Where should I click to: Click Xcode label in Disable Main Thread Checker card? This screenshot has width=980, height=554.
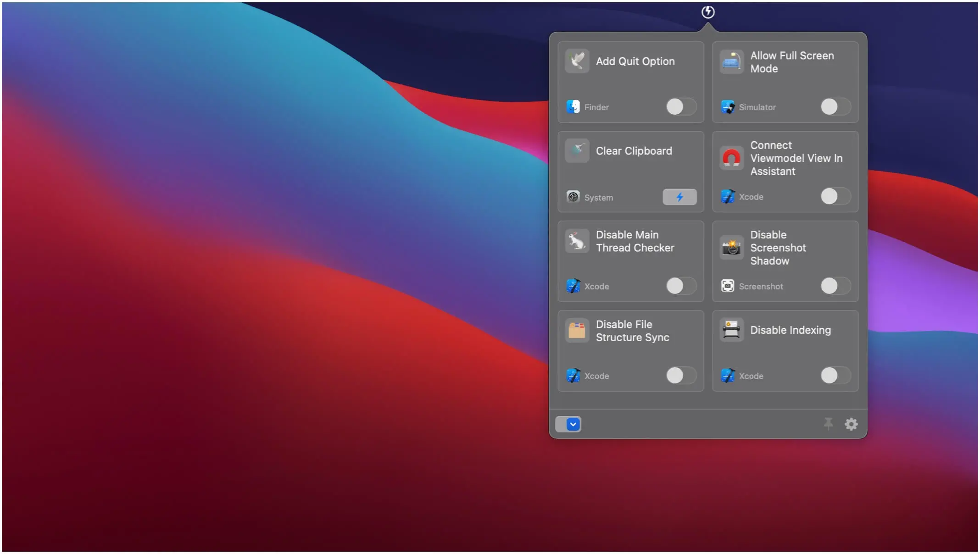tap(596, 286)
